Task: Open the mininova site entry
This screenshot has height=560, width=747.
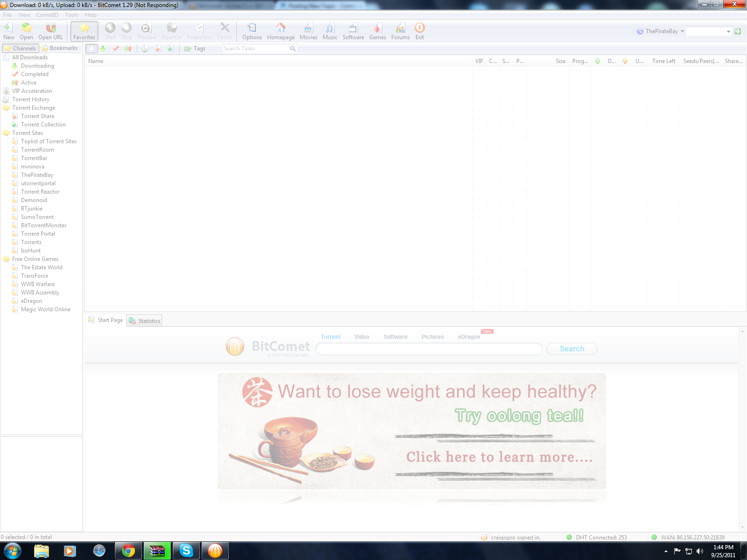Action: [x=32, y=167]
